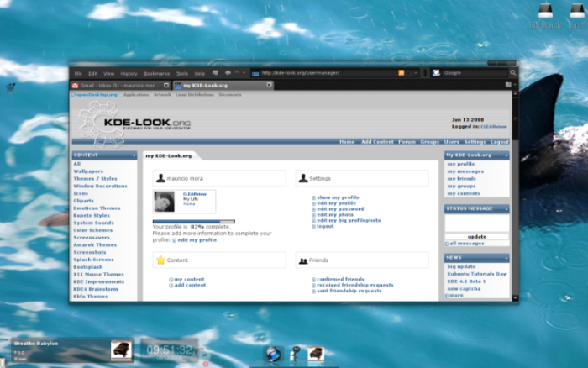The width and height of the screenshot is (588, 368).
Task: Click the Google search input field
Action: 475,73
